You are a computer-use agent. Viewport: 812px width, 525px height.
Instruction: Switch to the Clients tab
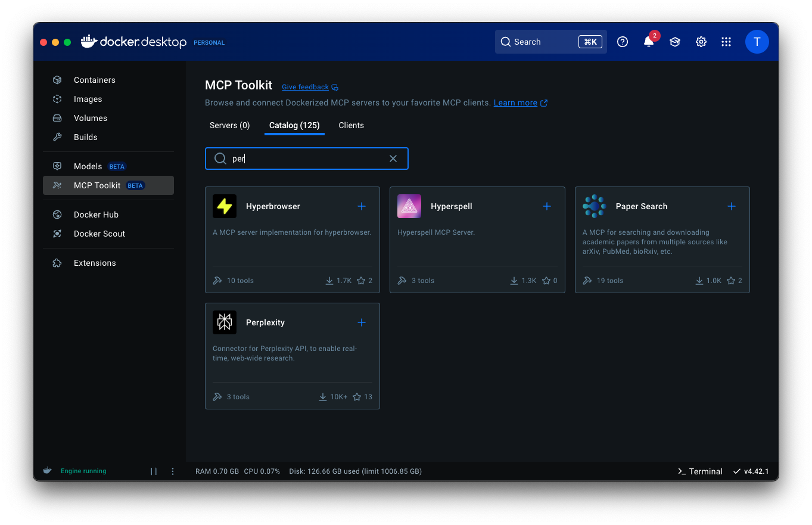[x=351, y=125]
